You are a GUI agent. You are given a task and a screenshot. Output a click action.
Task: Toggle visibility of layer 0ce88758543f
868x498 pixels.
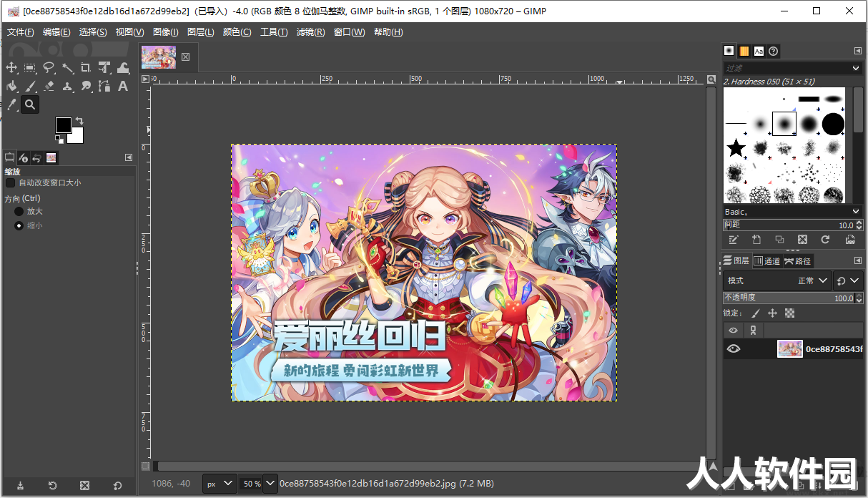(733, 349)
